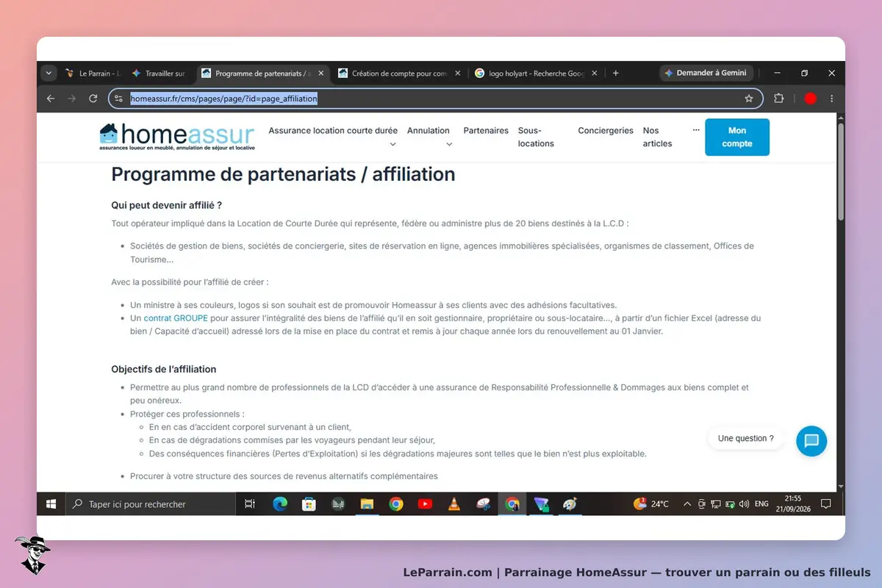Reload the HomeAssur page
This screenshot has height=588, width=882.
[x=93, y=98]
